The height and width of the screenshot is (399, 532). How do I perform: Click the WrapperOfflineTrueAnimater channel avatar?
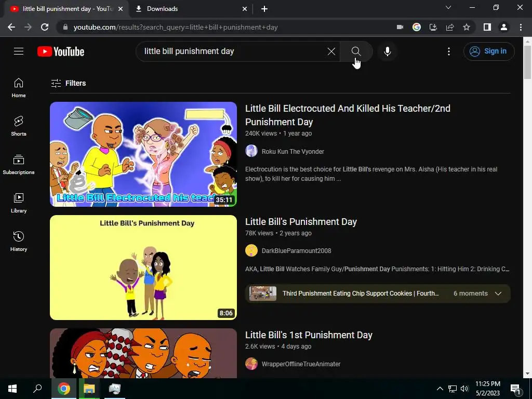click(251, 364)
